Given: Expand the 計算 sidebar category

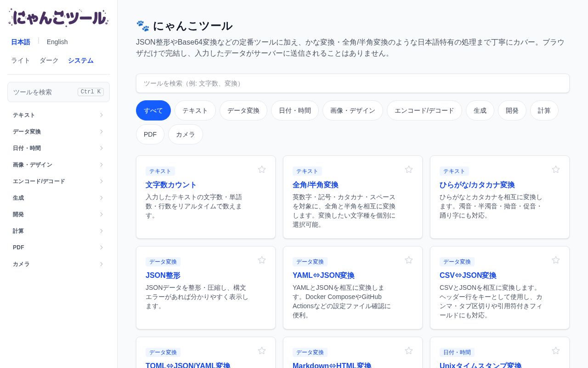Looking at the screenshot, I should click(58, 231).
